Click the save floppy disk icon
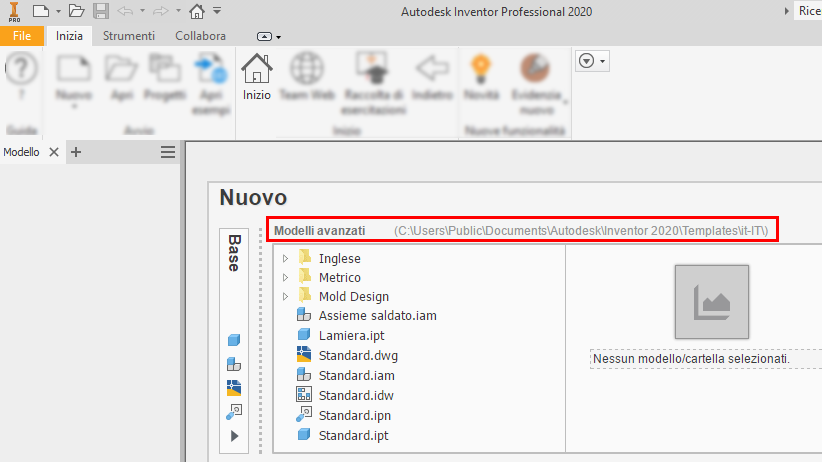822x462 pixels. click(101, 11)
